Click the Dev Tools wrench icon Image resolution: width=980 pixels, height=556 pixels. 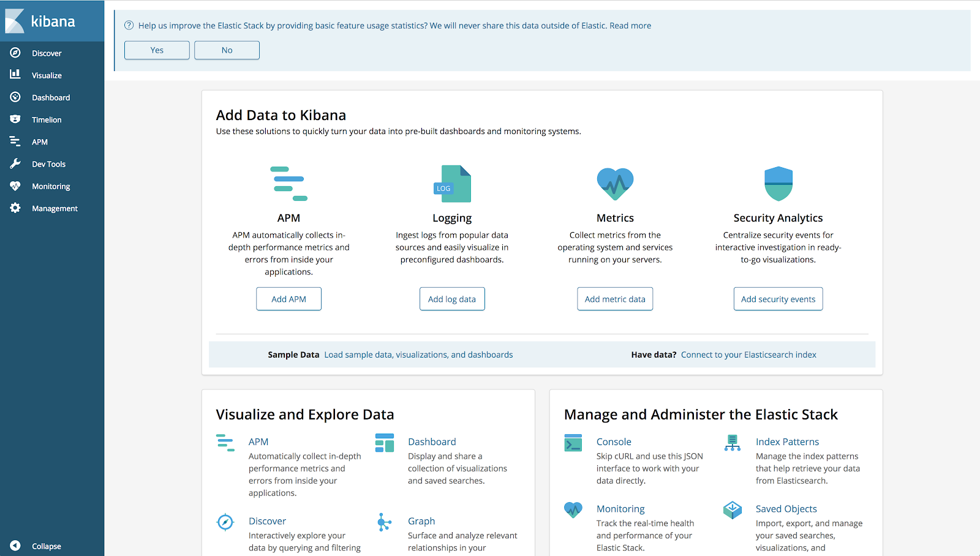[15, 163]
